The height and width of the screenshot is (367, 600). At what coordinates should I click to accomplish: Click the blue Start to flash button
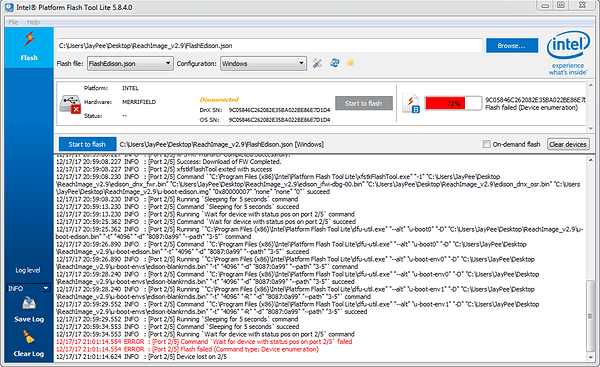[x=87, y=144]
